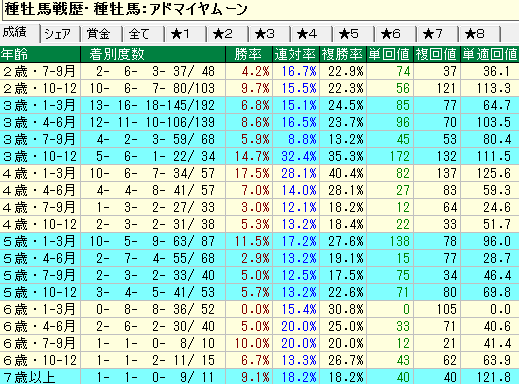The height and width of the screenshot is (384, 519).
Task: Click the 勝率 column header
Action: tap(249, 54)
